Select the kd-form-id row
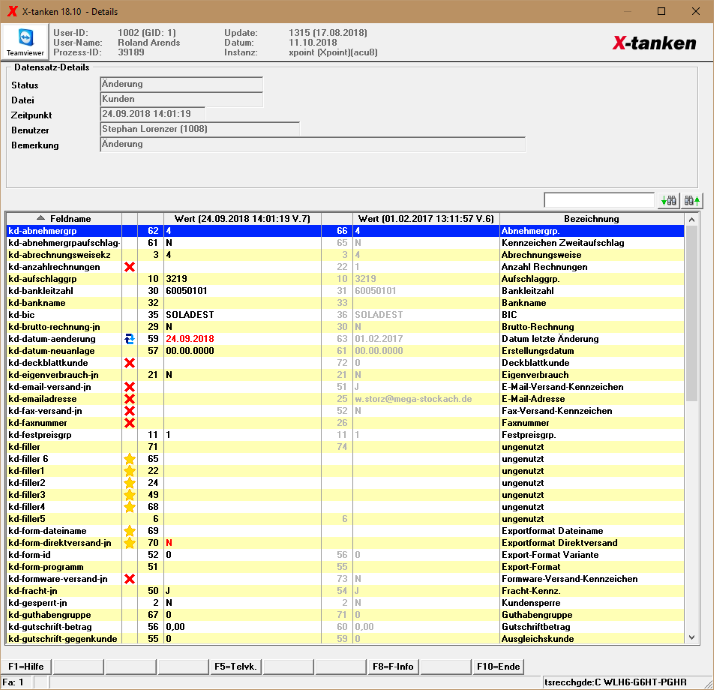Image resolution: width=714 pixels, height=690 pixels. (345, 555)
